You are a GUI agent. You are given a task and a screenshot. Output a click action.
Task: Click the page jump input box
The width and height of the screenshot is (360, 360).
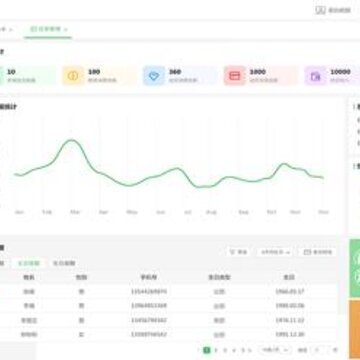(320, 350)
